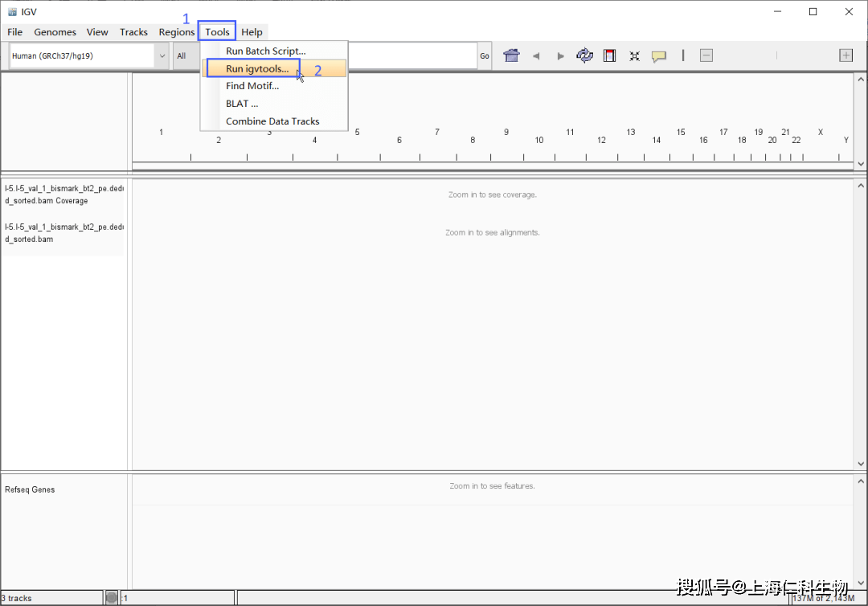This screenshot has height=606, width=868.
Task: Select Combine Data Tracks option
Action: pos(272,121)
